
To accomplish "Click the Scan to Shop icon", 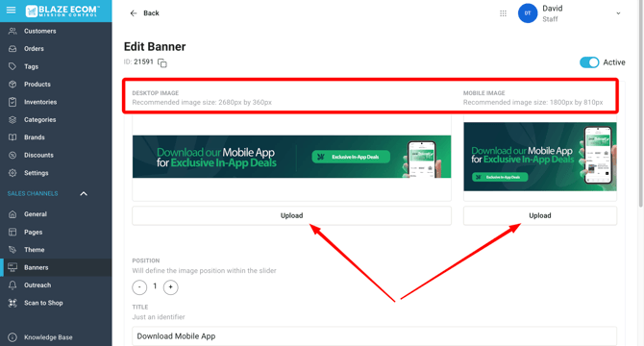I will (x=12, y=303).
